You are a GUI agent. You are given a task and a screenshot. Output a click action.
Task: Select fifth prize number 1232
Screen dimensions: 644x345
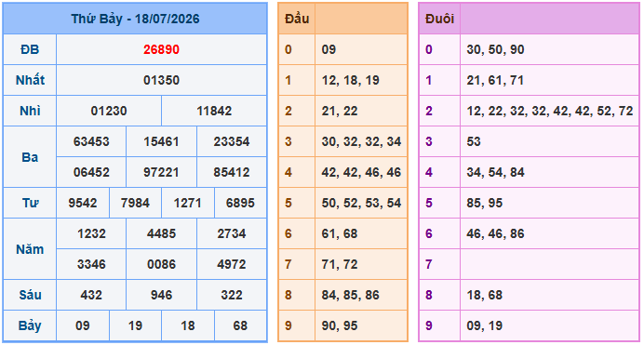pyautogui.click(x=91, y=233)
